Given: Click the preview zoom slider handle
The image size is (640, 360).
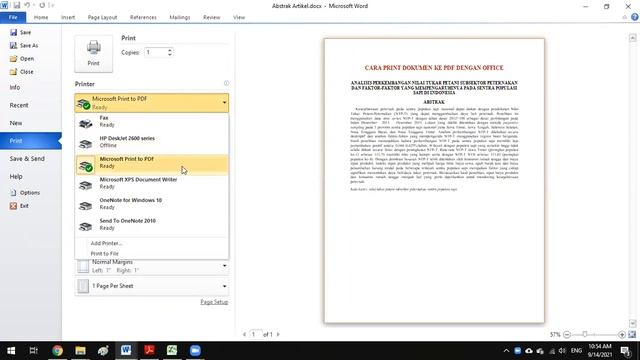Looking at the screenshot, I should pos(585,335).
